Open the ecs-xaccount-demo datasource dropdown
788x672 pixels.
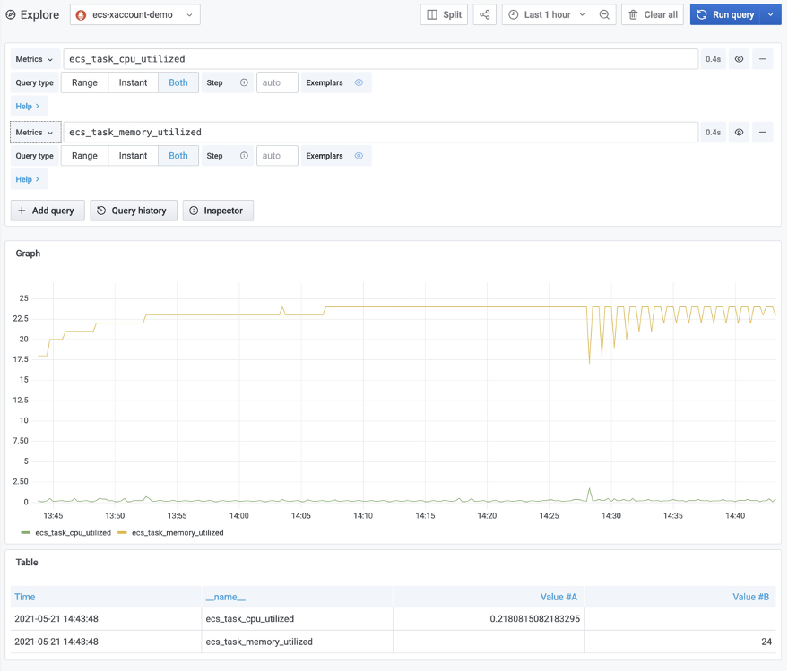[x=134, y=14]
